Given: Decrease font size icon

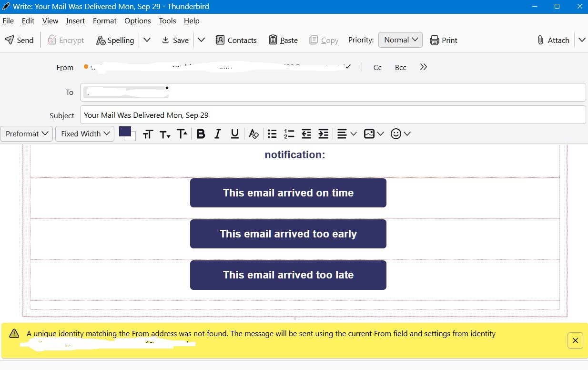Looking at the screenshot, I should coord(165,134).
